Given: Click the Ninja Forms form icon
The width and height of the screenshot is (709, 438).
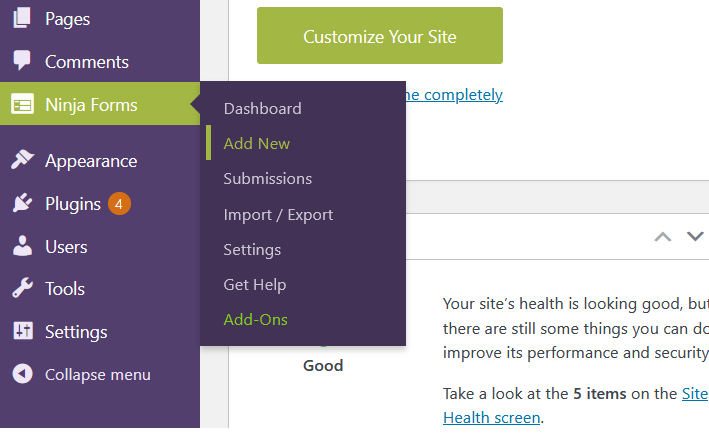Looking at the screenshot, I should click(x=22, y=104).
